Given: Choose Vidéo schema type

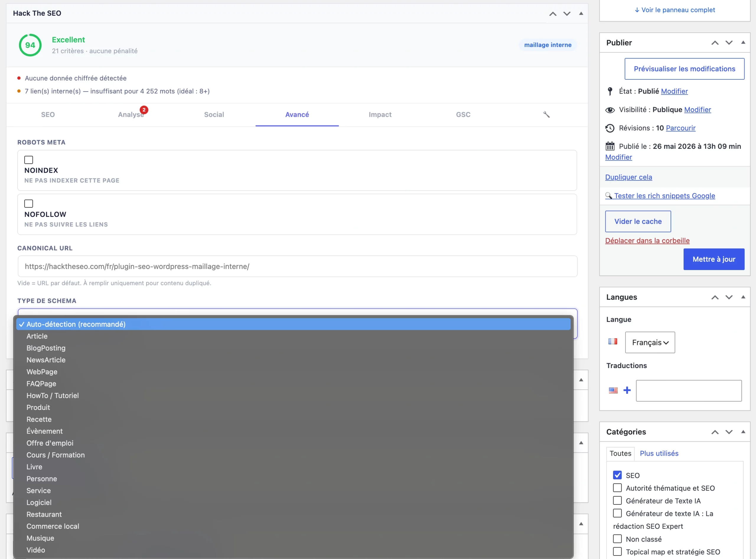Looking at the screenshot, I should (293, 550).
